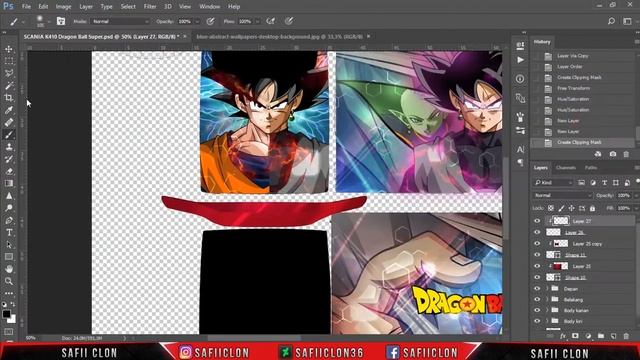Viewport: 640px width, 360px height.
Task: Select the Clone Stamp tool
Action: click(9, 147)
